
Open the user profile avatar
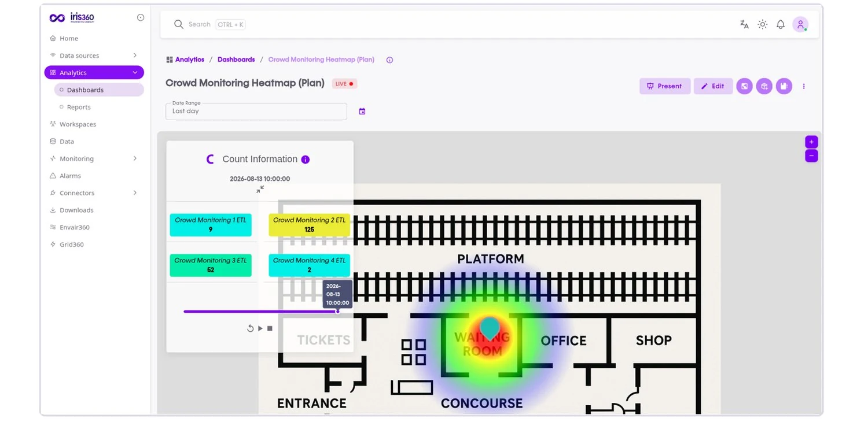click(800, 24)
